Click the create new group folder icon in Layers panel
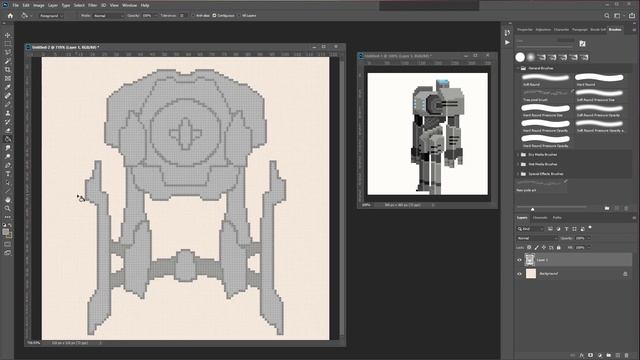This screenshot has width=640, height=360. [x=609, y=356]
